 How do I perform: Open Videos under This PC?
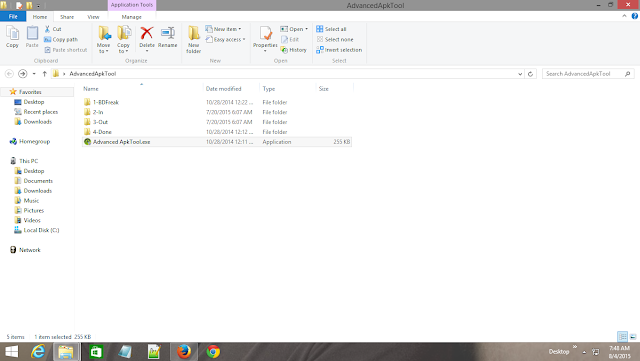tap(32, 220)
